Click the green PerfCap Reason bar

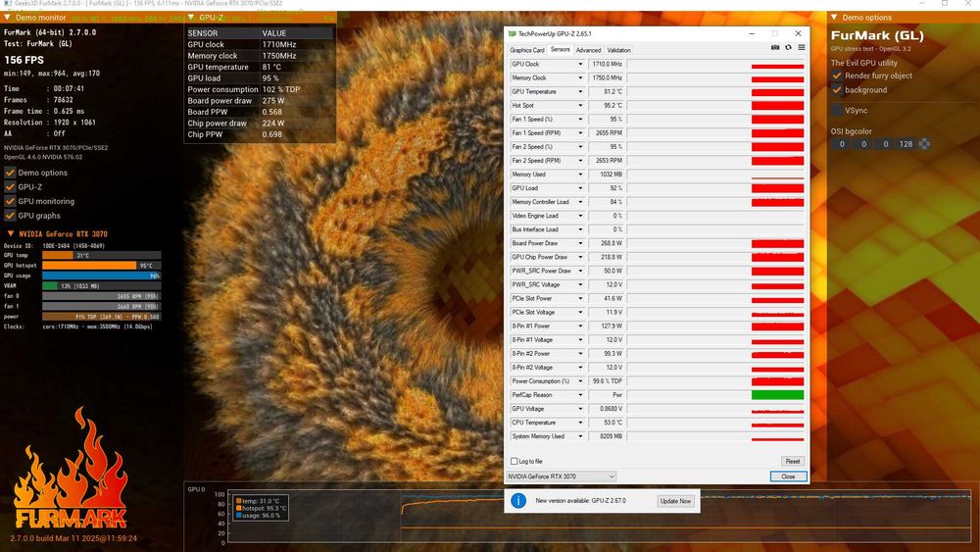click(777, 395)
